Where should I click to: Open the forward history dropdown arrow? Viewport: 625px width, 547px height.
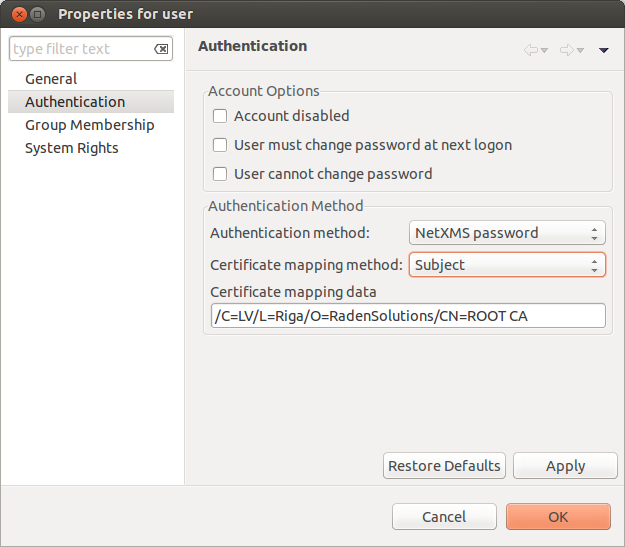[580, 50]
